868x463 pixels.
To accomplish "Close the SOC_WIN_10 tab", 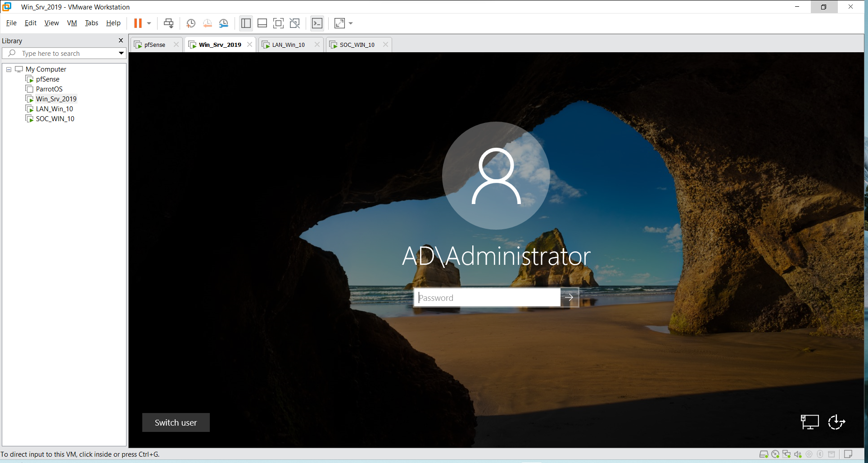I will tap(385, 44).
